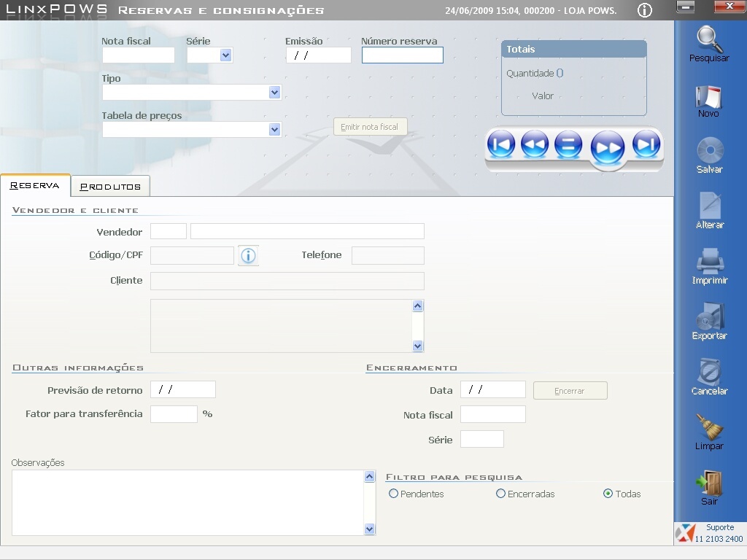Switch to the Reserva tab
The height and width of the screenshot is (560, 747).
(x=35, y=186)
